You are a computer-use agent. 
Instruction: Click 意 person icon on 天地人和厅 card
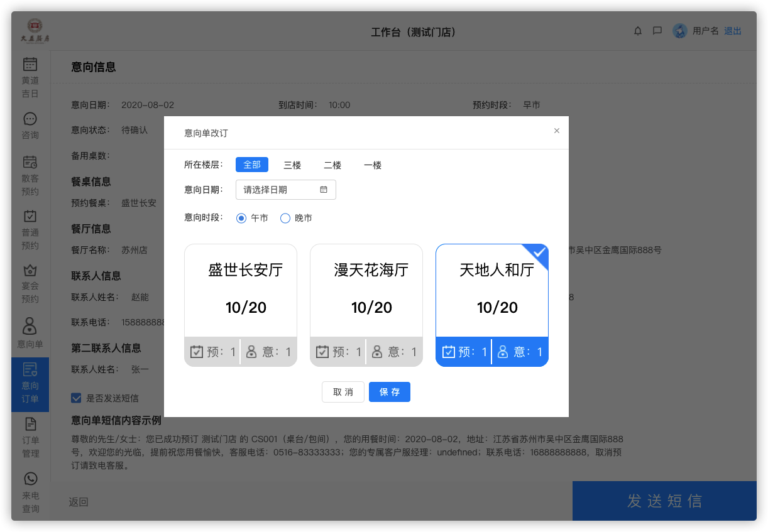click(503, 352)
